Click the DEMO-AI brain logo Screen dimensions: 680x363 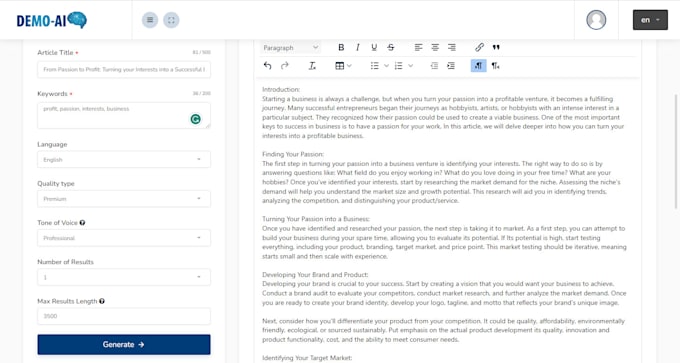coord(52,20)
